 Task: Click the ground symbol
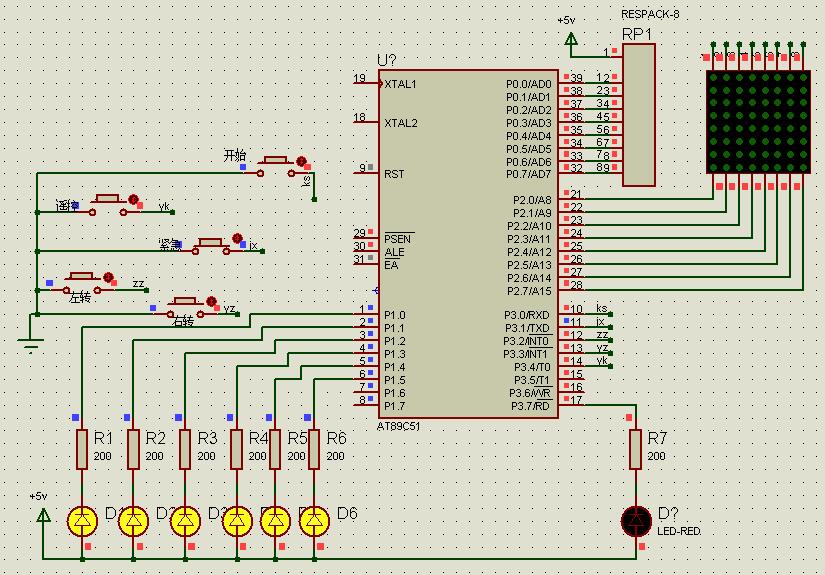coord(34,346)
